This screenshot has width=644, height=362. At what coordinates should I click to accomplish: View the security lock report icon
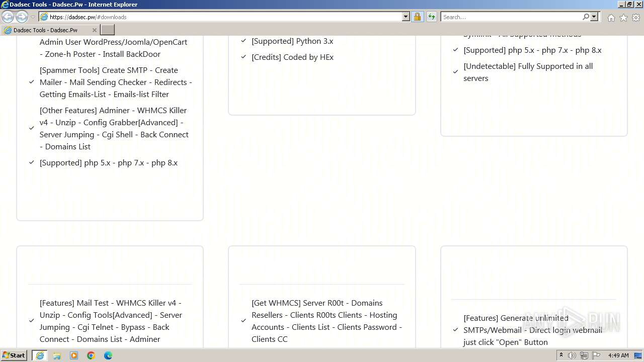pyautogui.click(x=417, y=17)
